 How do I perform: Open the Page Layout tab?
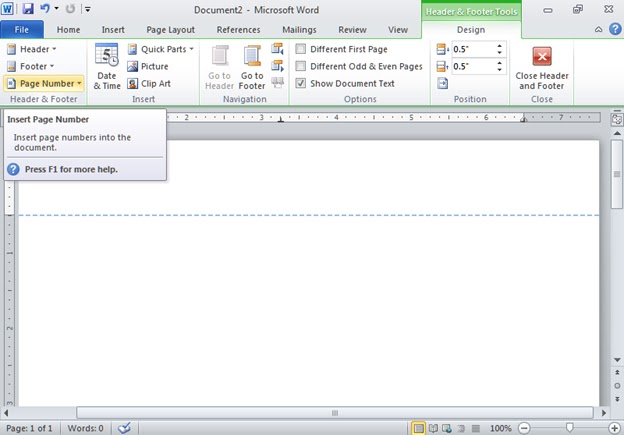pyautogui.click(x=170, y=30)
